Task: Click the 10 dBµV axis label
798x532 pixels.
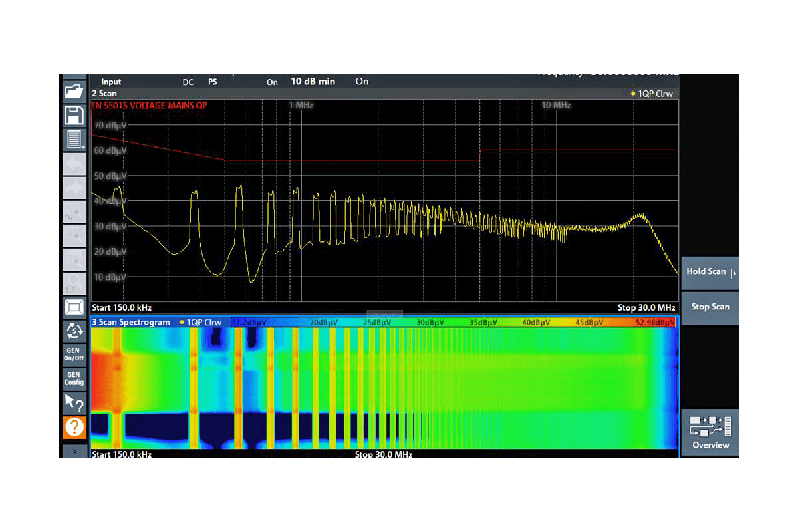Action: 110,277
